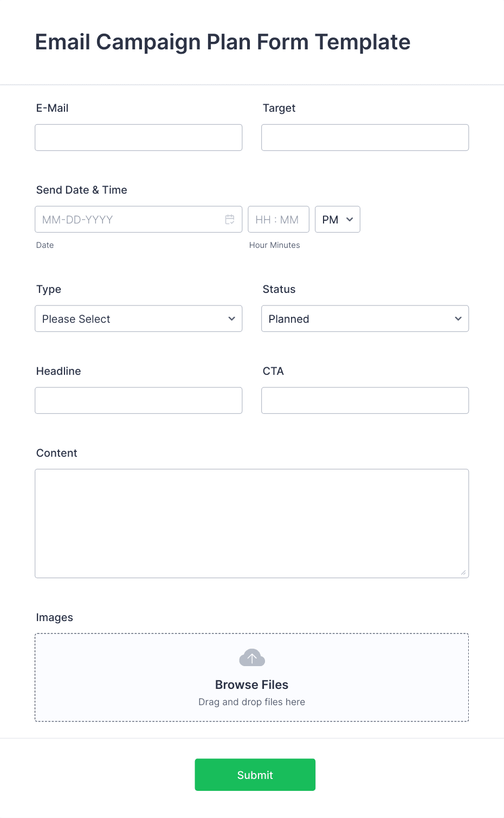Click the PM selector chevron arrow

(350, 219)
